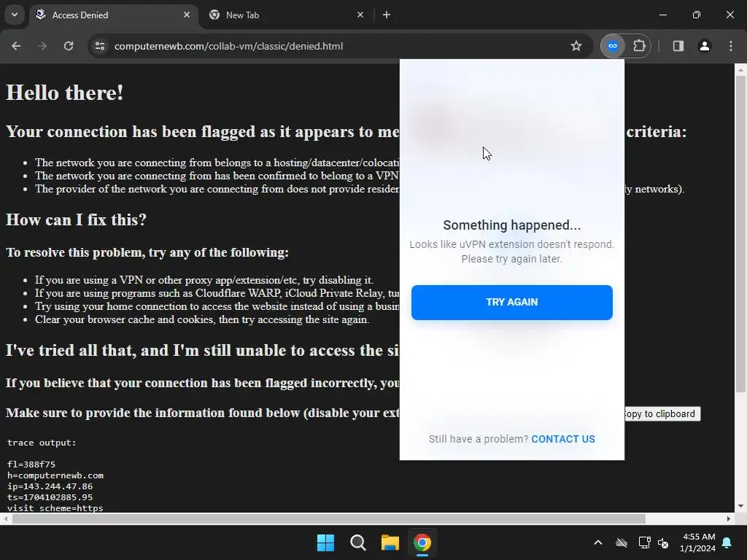
Task: Open File Explorer from taskbar
Action: point(390,542)
